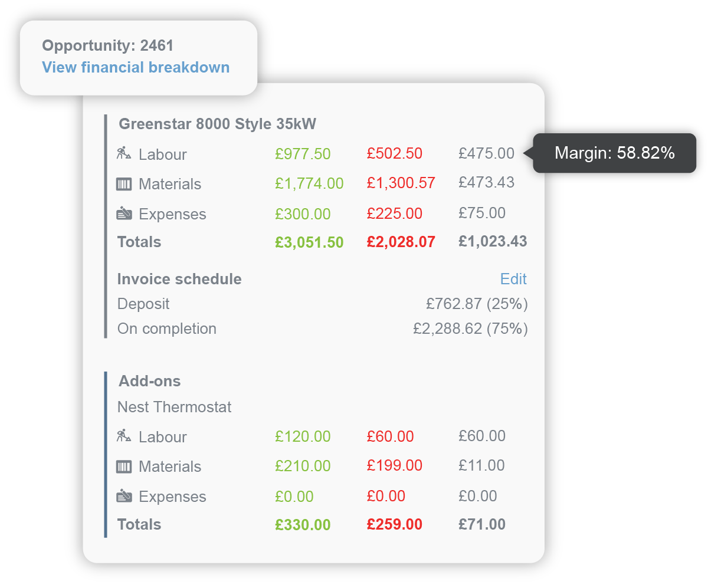Viewport: 708px width, 588px height.
Task: Click the Materials icon in the Add-ons section
Action: (x=124, y=467)
